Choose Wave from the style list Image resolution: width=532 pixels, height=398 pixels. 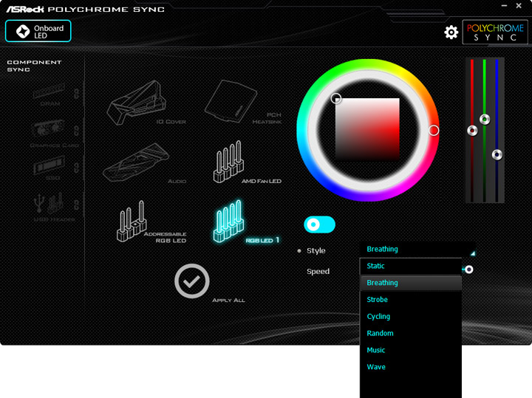pos(411,367)
